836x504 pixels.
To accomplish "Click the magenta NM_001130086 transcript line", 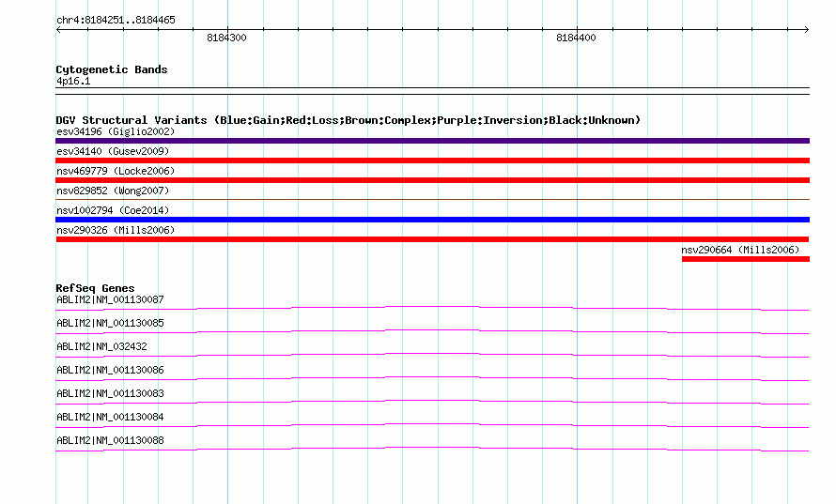I will coord(432,378).
